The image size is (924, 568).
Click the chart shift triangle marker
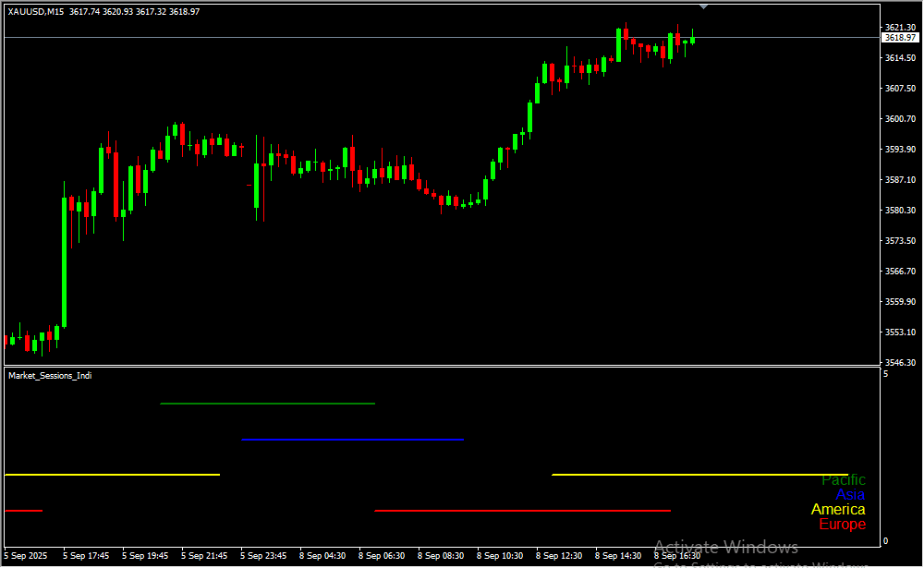[704, 6]
